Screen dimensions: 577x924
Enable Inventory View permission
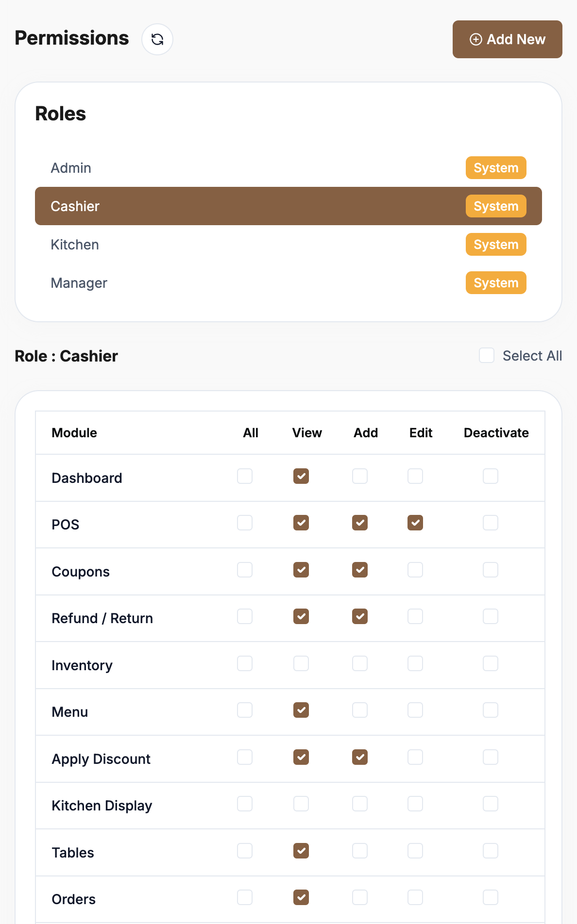pos(301,663)
